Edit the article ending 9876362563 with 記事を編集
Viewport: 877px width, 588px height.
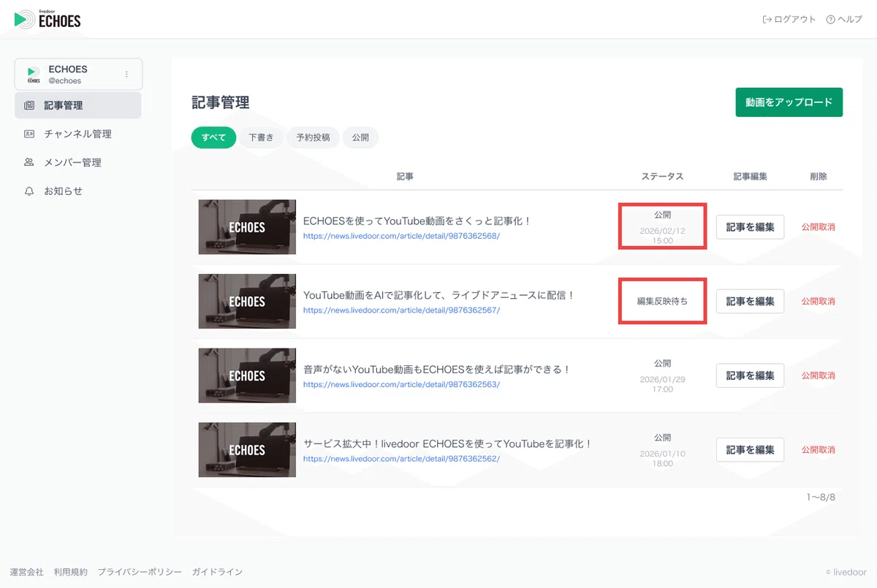(750, 375)
